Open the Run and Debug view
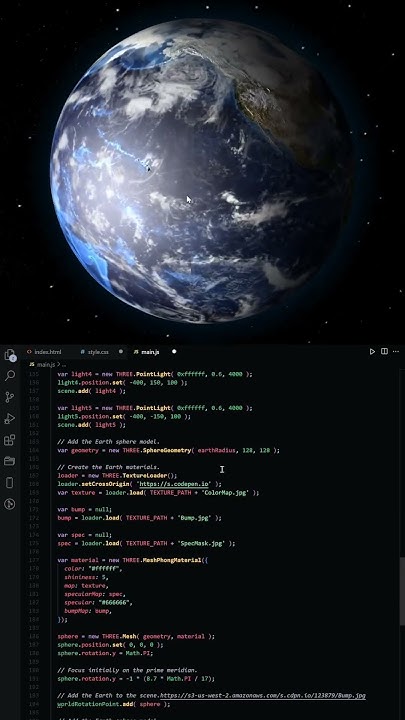405x720 pixels. tap(10, 418)
